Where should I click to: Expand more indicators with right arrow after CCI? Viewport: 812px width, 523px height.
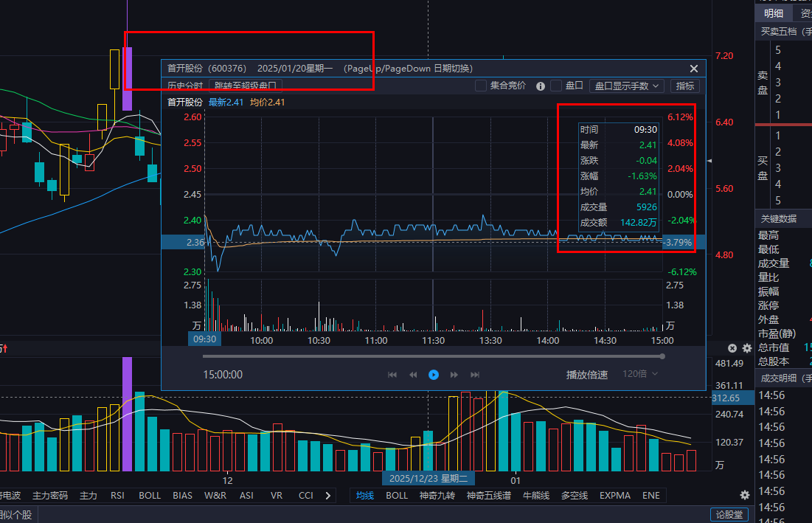328,495
